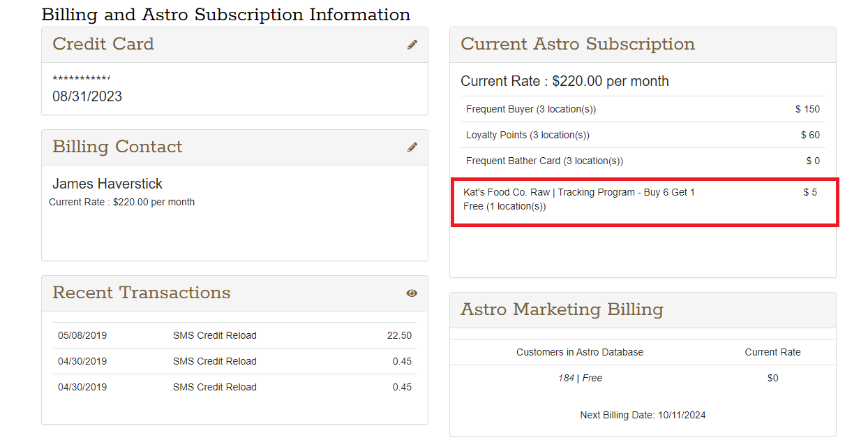Screen dimensions: 868x447
Task: Click the masked credit card number
Action: coord(81,79)
